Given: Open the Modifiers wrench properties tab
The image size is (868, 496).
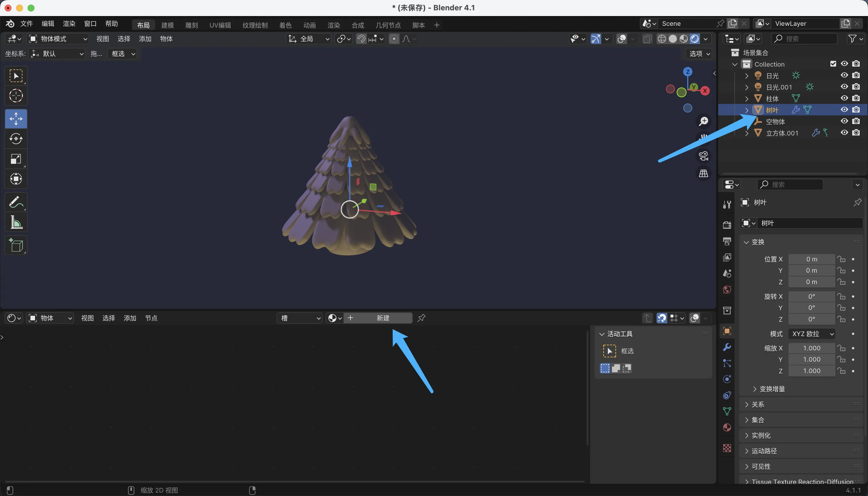Looking at the screenshot, I should [727, 347].
